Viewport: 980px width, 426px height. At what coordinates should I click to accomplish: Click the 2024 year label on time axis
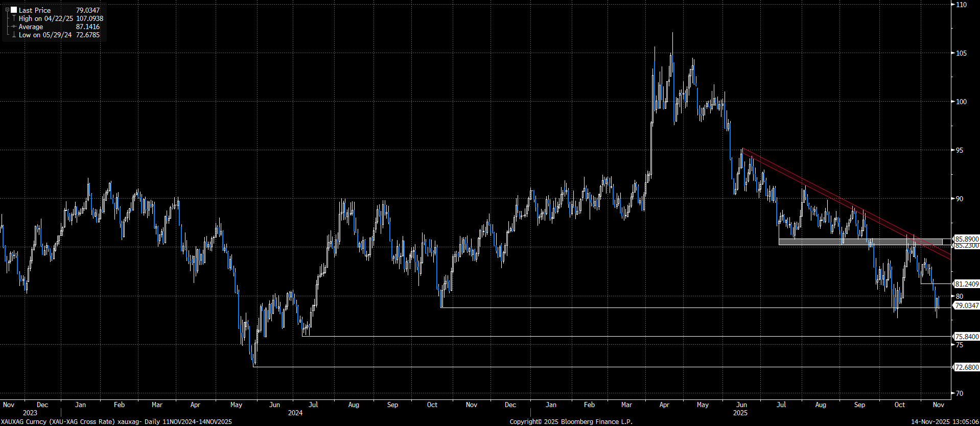(x=295, y=413)
